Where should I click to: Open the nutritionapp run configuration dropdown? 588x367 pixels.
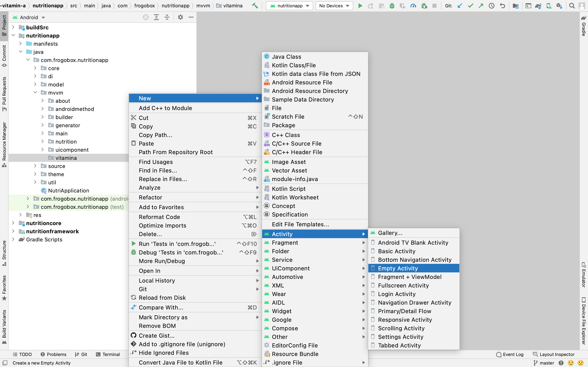point(290,6)
